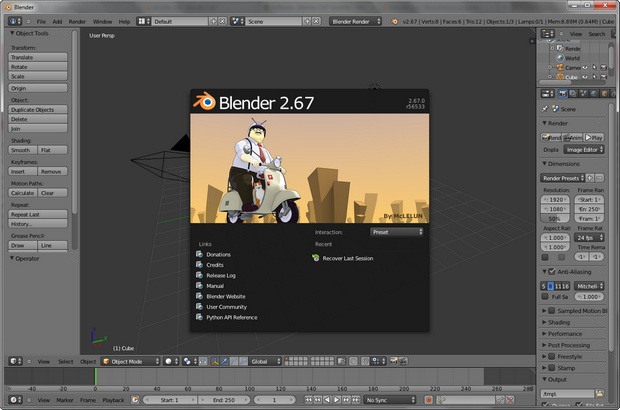The image size is (620, 410).
Task: Open the 24 fps frame rate dropdown
Action: 589,238
